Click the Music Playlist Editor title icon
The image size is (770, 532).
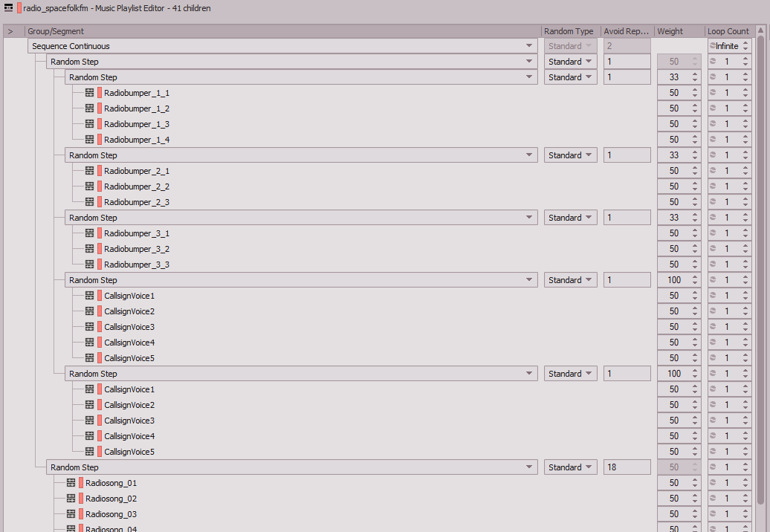8,8
